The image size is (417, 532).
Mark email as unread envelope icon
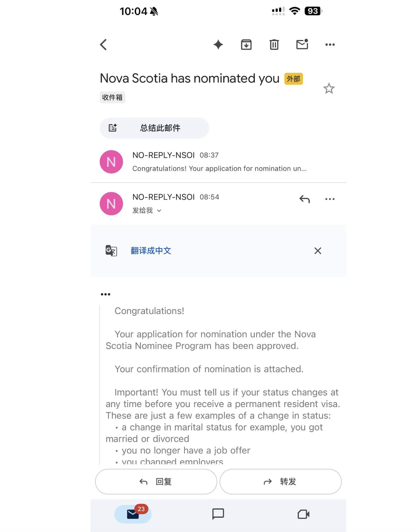pos(302,44)
